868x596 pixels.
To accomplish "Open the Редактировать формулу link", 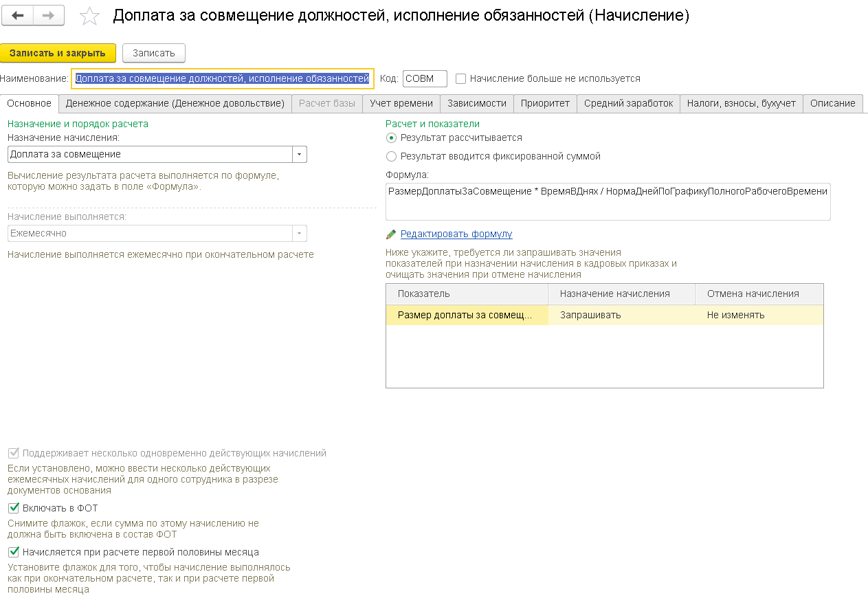I will [456, 234].
